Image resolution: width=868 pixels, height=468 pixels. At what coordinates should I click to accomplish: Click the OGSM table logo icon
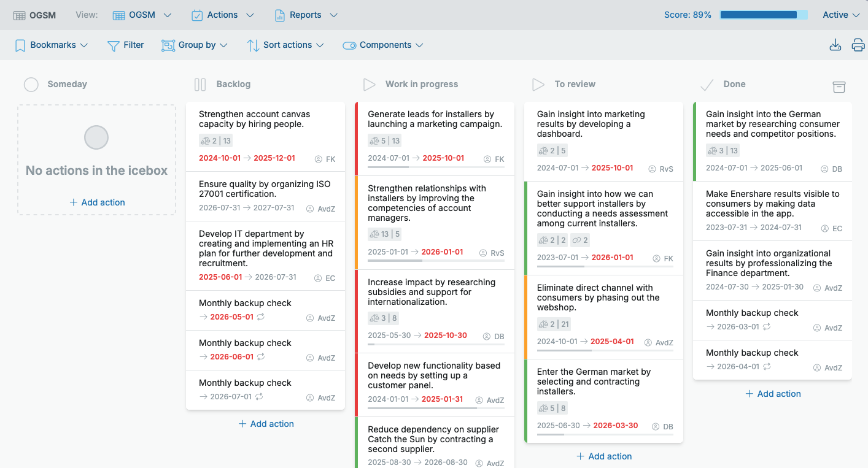click(19, 15)
